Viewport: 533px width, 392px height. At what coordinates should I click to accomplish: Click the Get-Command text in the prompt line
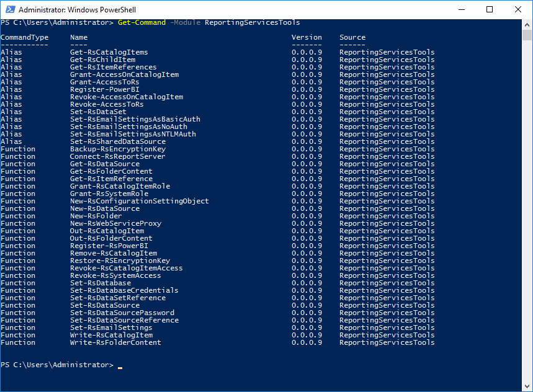tap(141, 22)
